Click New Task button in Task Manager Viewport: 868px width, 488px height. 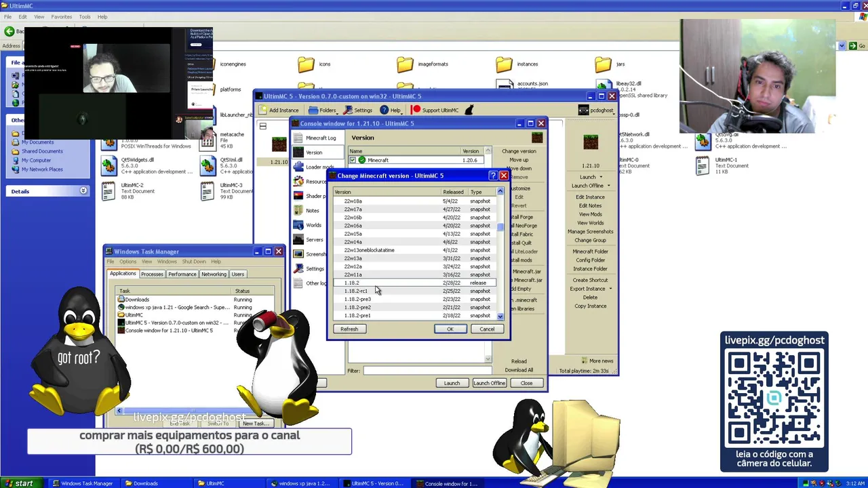(x=255, y=424)
